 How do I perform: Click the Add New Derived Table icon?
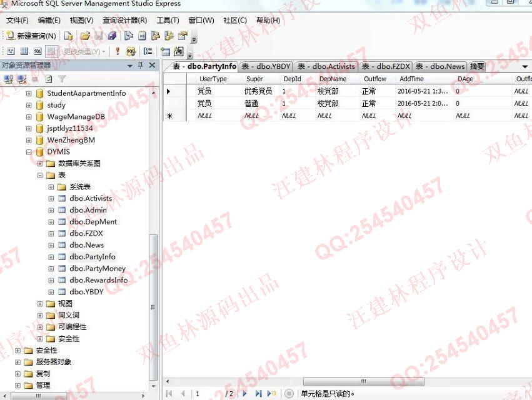(179, 52)
